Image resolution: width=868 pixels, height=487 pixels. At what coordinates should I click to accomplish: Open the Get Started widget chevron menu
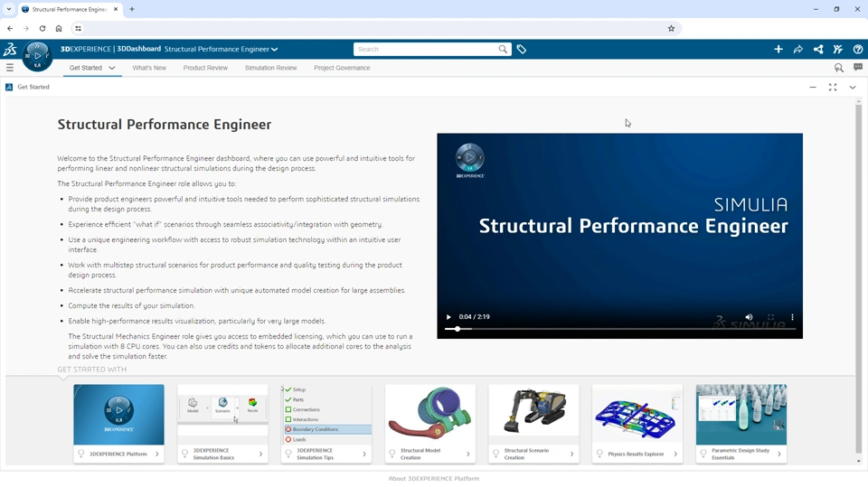(853, 87)
